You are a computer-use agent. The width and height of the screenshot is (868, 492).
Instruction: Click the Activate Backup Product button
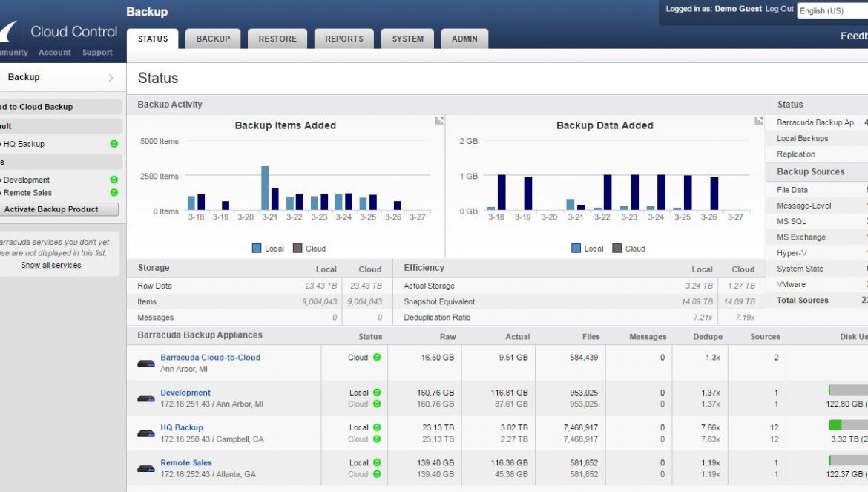(59, 209)
